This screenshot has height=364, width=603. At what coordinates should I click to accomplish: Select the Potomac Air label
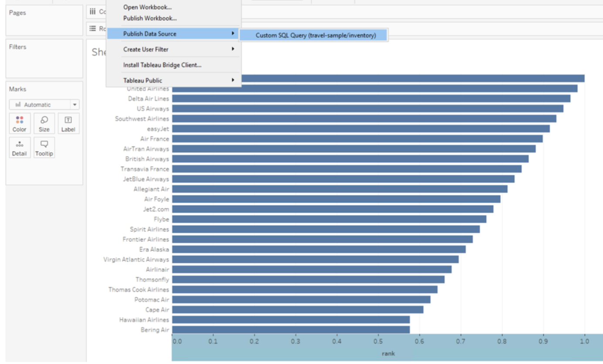coord(152,300)
